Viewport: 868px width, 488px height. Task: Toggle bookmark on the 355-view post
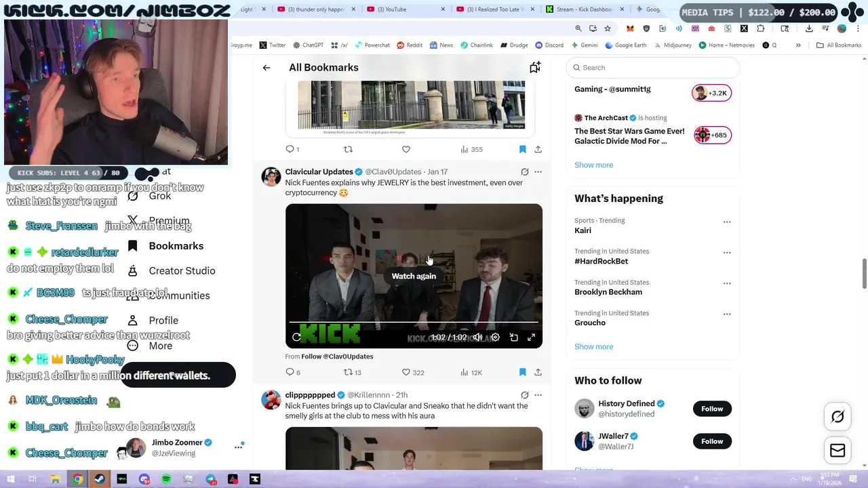pyautogui.click(x=522, y=149)
